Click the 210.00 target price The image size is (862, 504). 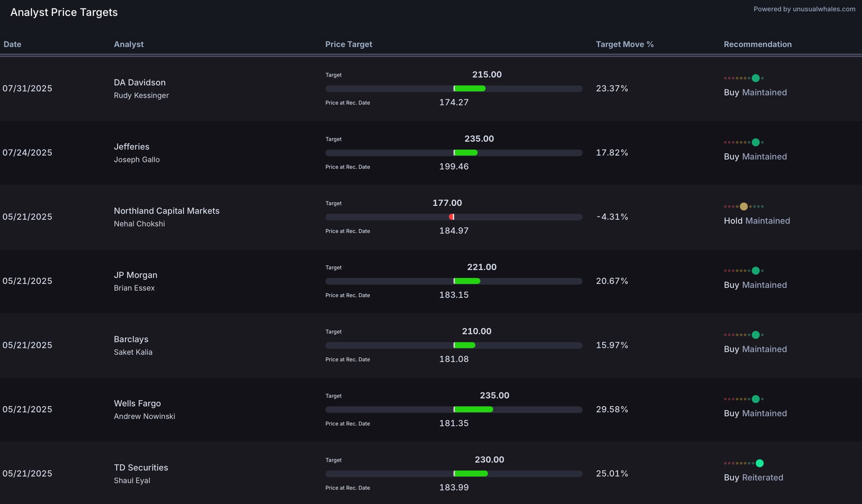click(477, 331)
